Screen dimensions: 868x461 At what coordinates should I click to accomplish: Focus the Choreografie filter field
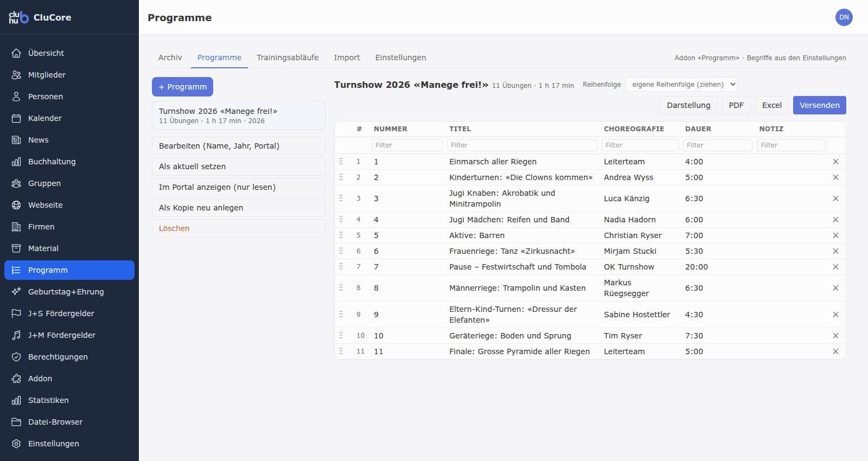coord(640,145)
